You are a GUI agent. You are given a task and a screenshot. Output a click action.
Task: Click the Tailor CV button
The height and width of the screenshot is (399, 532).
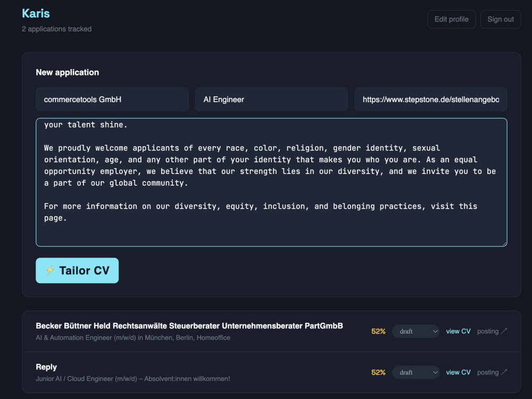(x=77, y=270)
